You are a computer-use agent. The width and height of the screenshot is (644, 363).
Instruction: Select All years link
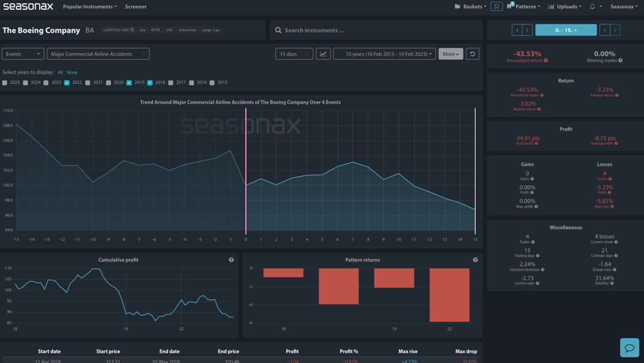click(60, 72)
